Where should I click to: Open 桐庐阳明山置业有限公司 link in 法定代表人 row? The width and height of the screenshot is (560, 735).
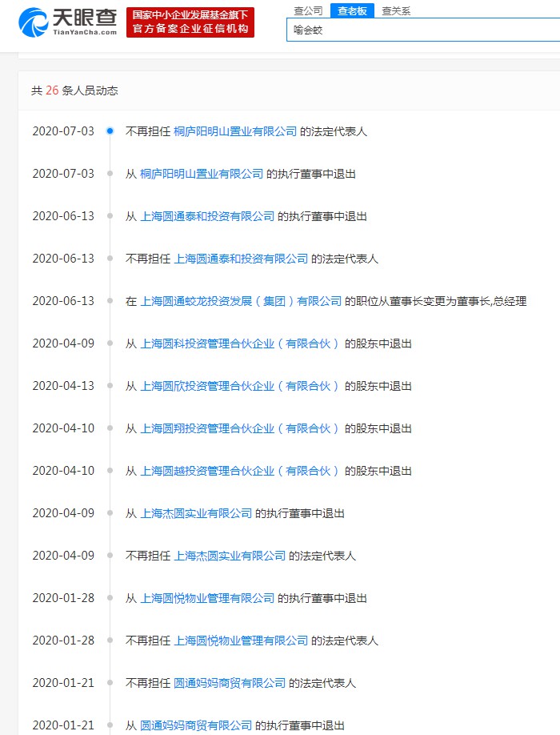(x=235, y=132)
